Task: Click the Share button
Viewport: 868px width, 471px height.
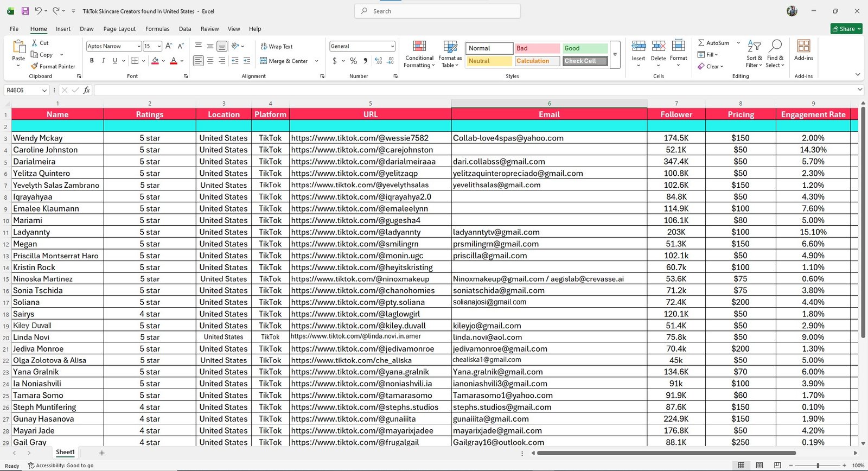Action: (846, 29)
